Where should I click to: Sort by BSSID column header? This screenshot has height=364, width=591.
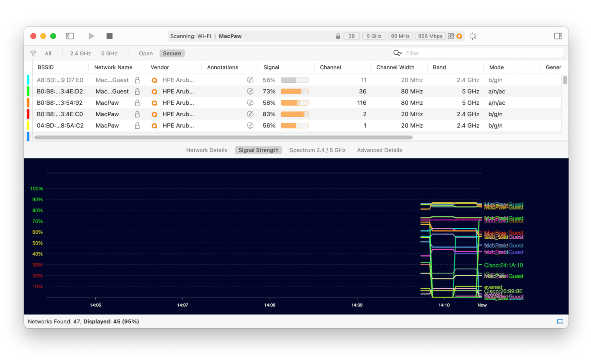(x=46, y=67)
